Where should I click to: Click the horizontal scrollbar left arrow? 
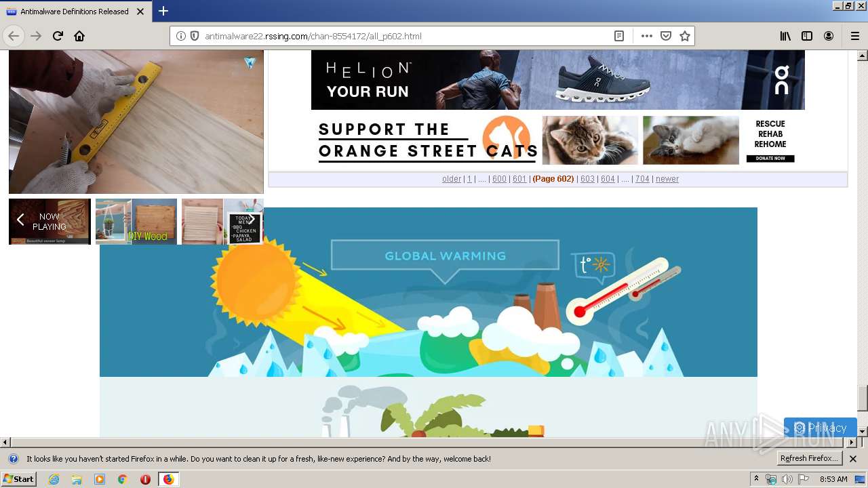[x=5, y=442]
